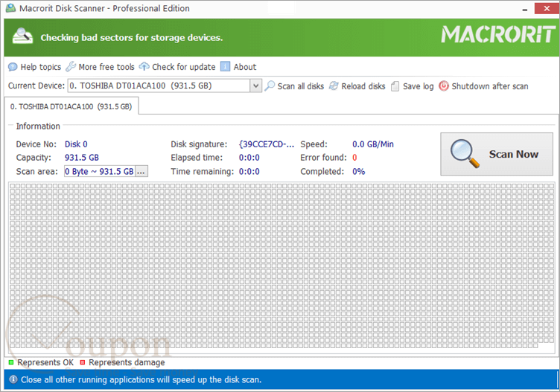Click the About info icon
Image resolution: width=560 pixels, height=392 pixels.
226,67
